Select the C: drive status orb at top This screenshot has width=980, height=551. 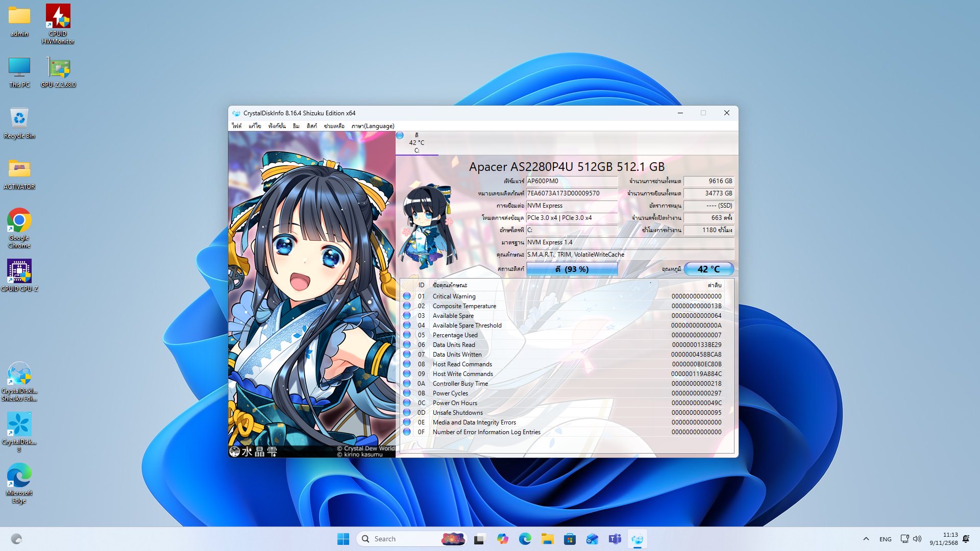[400, 136]
